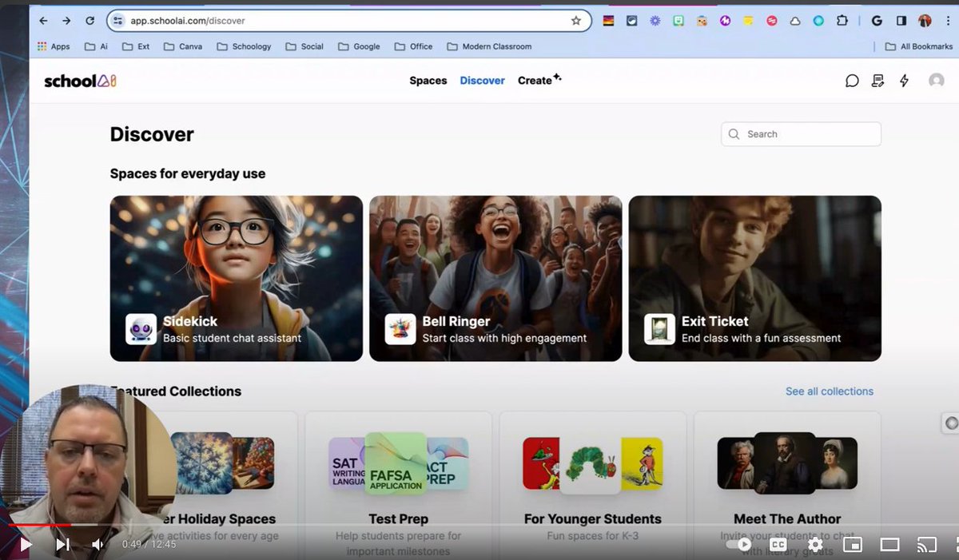The width and height of the screenshot is (959, 560).
Task: Open the Test Prep collection
Action: click(x=398, y=486)
